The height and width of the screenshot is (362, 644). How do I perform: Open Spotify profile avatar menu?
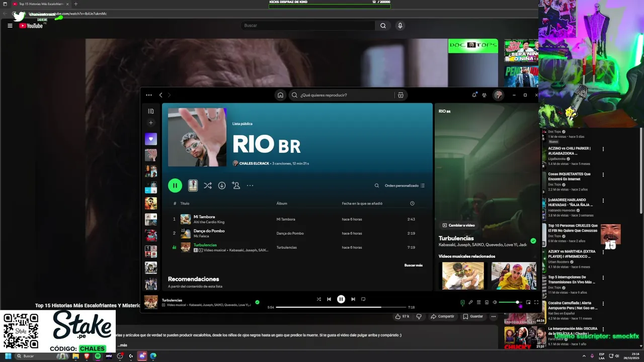pyautogui.click(x=498, y=95)
